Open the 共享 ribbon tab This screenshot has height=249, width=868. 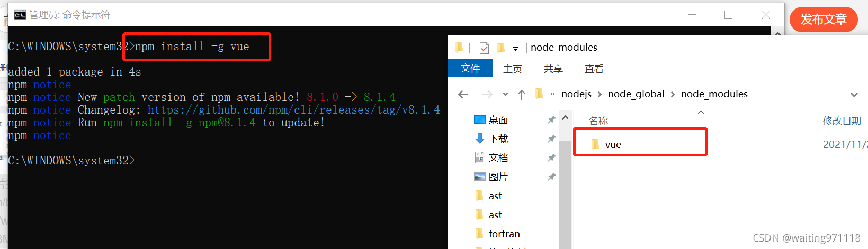tap(553, 69)
